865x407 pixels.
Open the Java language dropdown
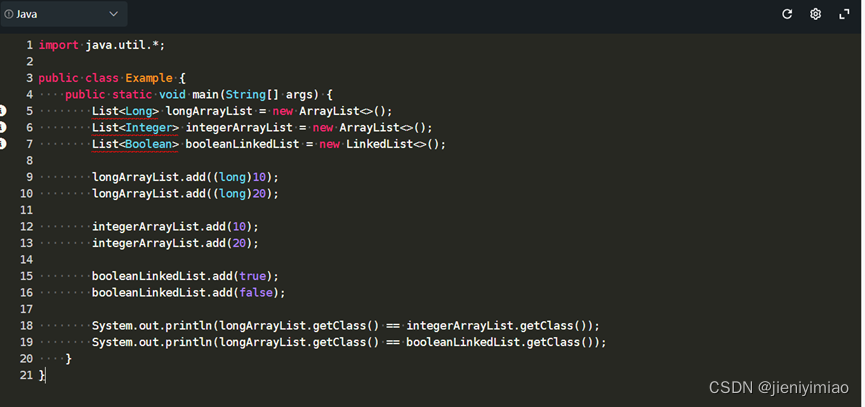(x=64, y=14)
